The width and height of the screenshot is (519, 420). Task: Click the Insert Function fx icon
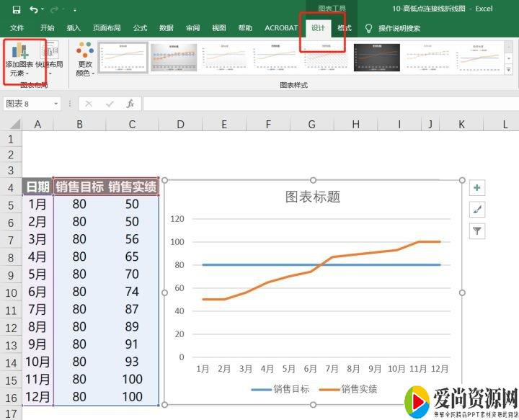[x=130, y=104]
